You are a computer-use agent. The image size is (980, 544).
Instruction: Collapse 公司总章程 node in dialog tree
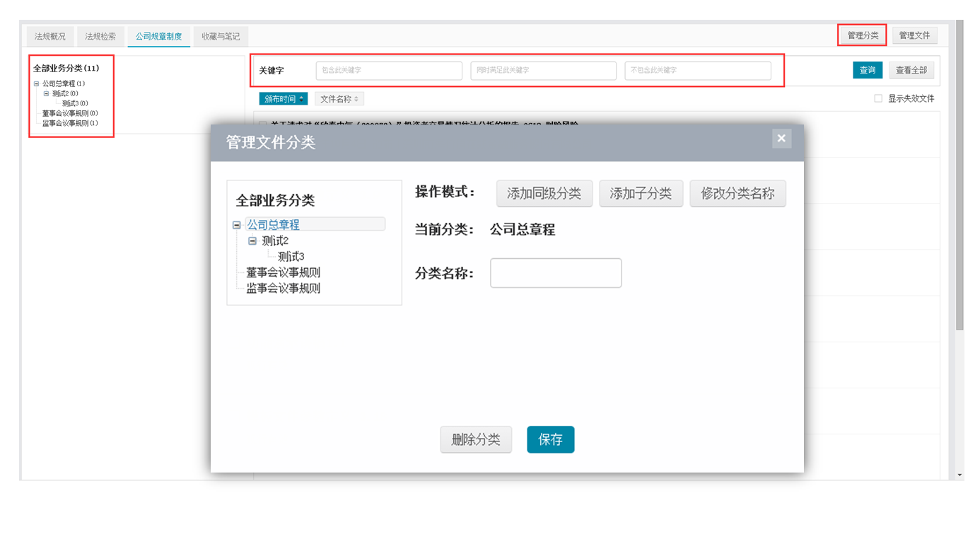pos(237,226)
